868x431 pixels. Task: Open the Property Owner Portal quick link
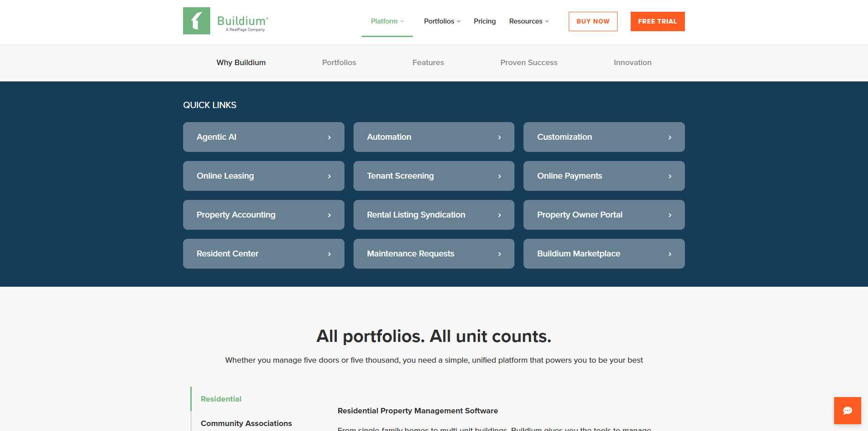click(x=604, y=215)
